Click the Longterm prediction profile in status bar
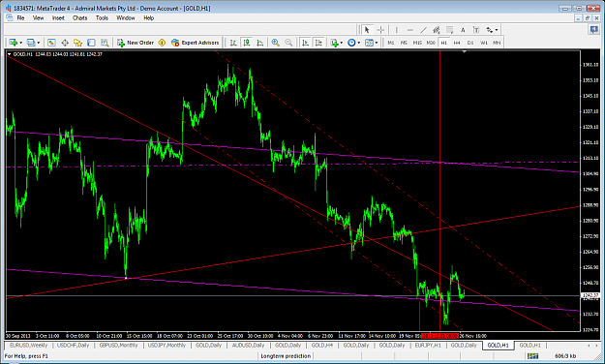The width and height of the screenshot is (605, 364). click(286, 356)
